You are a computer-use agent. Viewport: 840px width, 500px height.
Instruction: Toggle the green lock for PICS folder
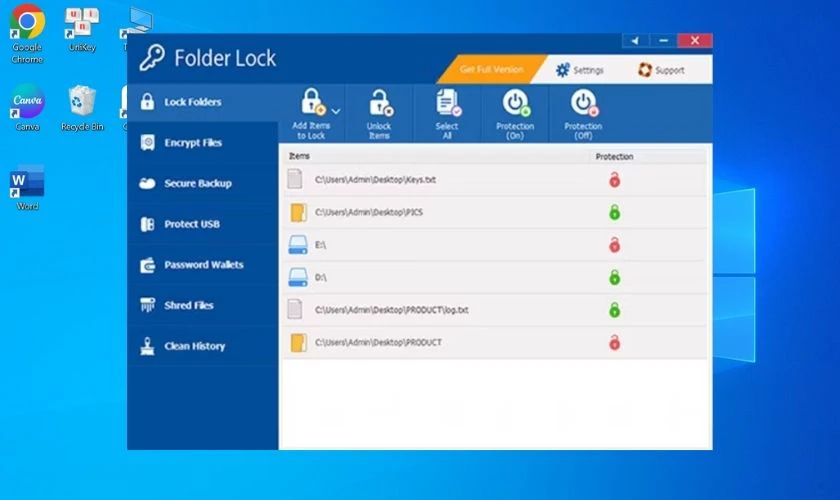614,213
